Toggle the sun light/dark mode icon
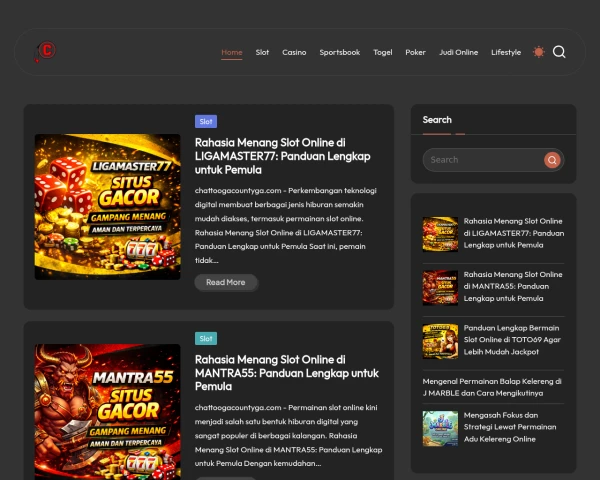The image size is (600, 480). click(538, 52)
